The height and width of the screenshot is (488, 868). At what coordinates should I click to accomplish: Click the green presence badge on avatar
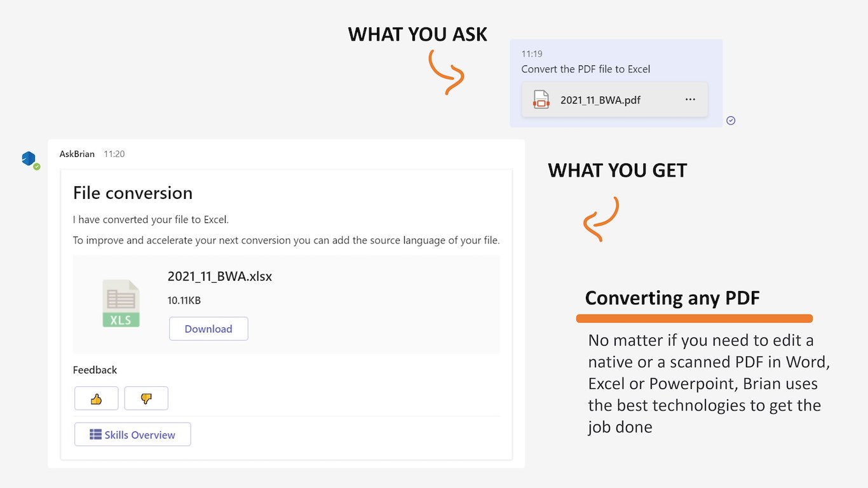pos(37,166)
